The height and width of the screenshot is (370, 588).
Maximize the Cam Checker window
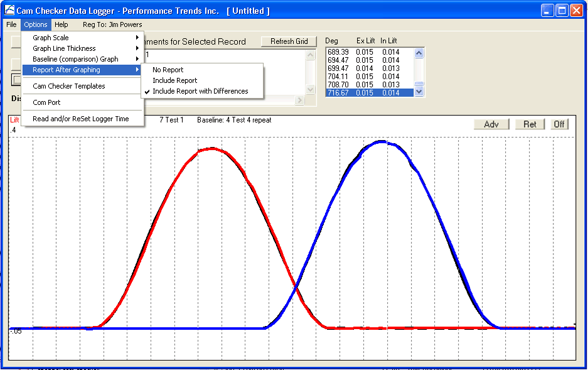tap(562, 11)
